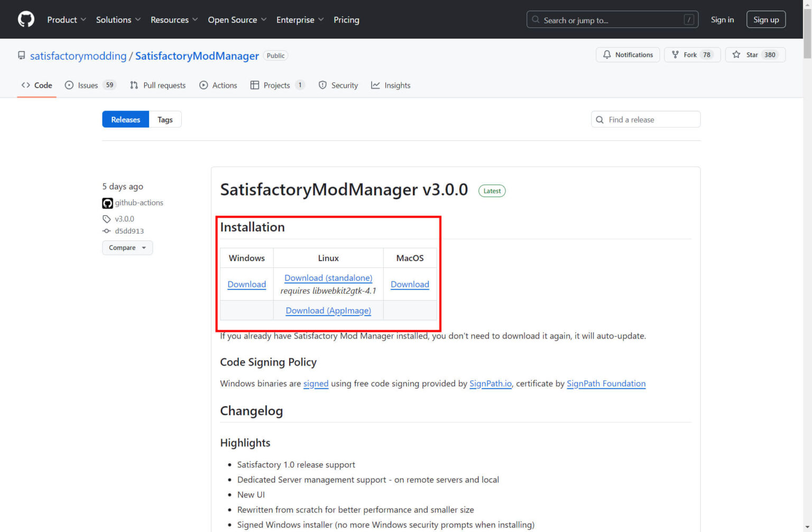Image resolution: width=812 pixels, height=532 pixels.
Task: Open the Download (AppImage) link for Linux
Action: tap(328, 311)
